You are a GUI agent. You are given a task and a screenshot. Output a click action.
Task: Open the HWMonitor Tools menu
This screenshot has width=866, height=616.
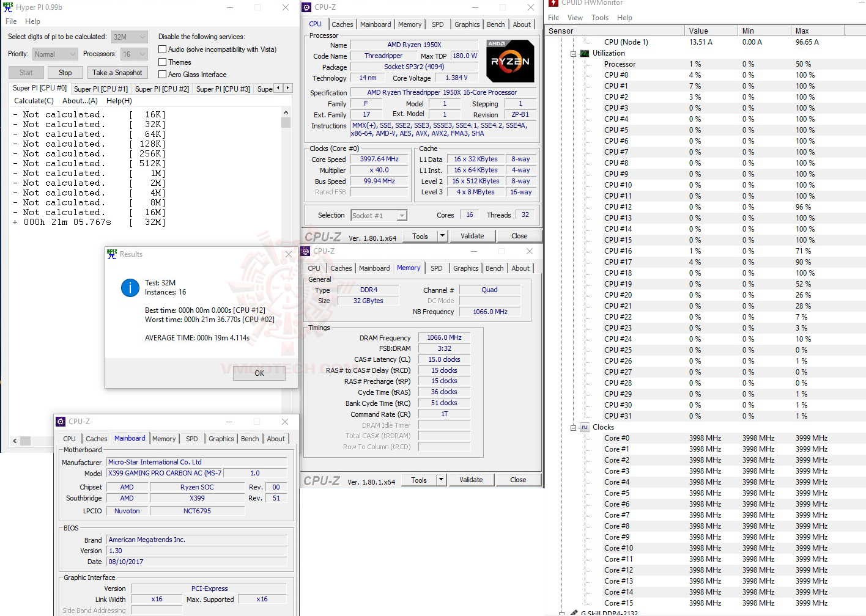600,18
